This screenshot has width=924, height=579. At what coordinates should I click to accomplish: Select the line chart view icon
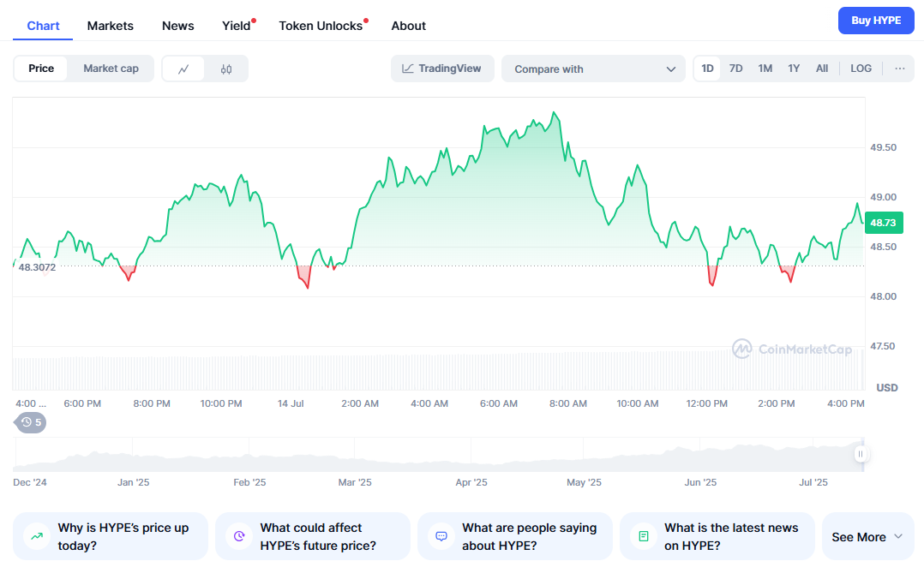click(x=183, y=69)
